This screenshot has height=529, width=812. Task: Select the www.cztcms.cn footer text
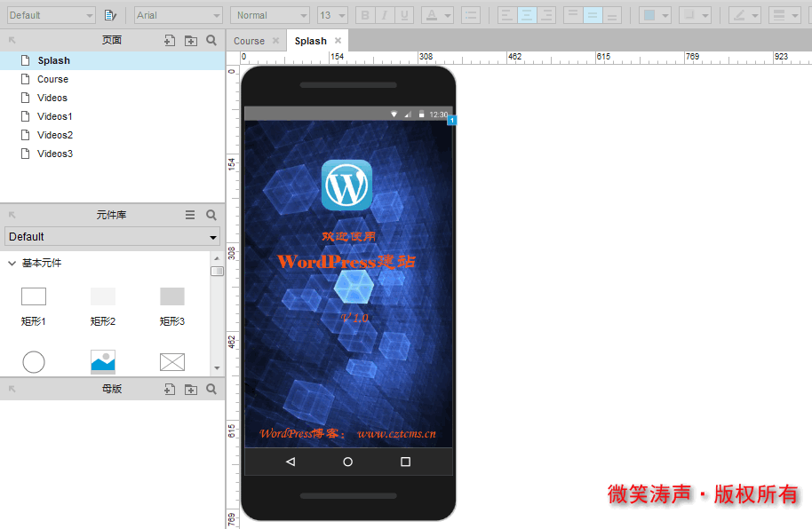pyautogui.click(x=397, y=434)
